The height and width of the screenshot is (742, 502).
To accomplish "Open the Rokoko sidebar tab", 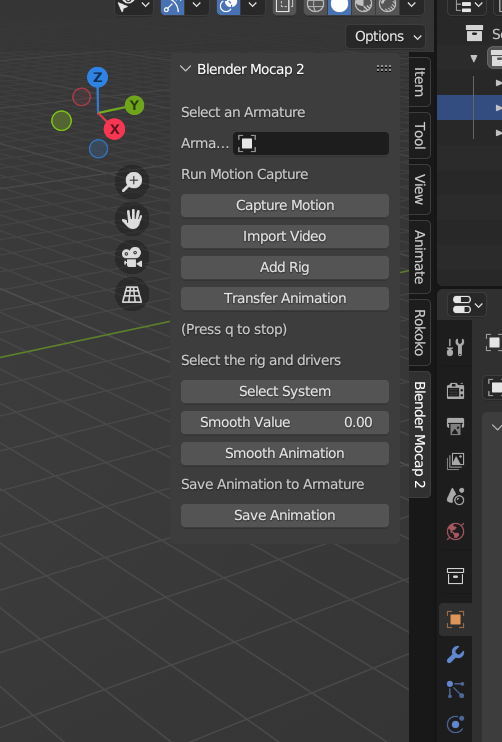I will [x=420, y=332].
